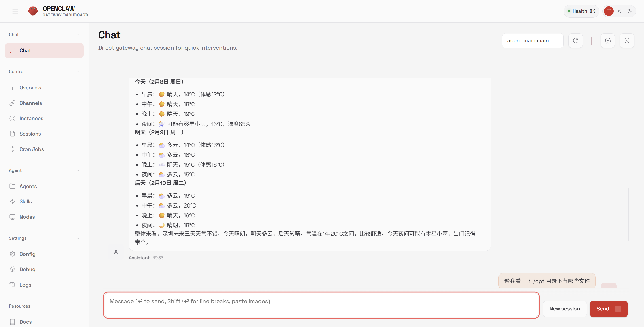Collapse the Settings sidebar section
The height and width of the screenshot is (327, 644).
coord(78,238)
